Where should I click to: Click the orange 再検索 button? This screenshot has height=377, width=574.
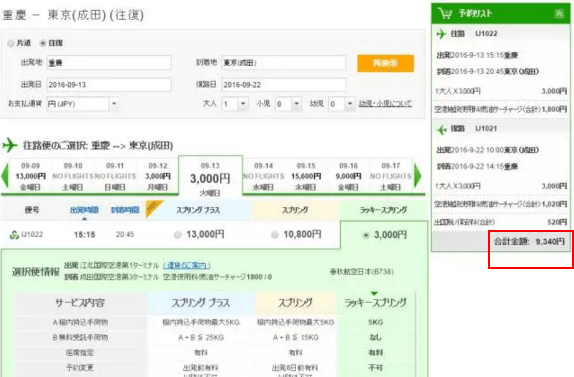tap(385, 63)
